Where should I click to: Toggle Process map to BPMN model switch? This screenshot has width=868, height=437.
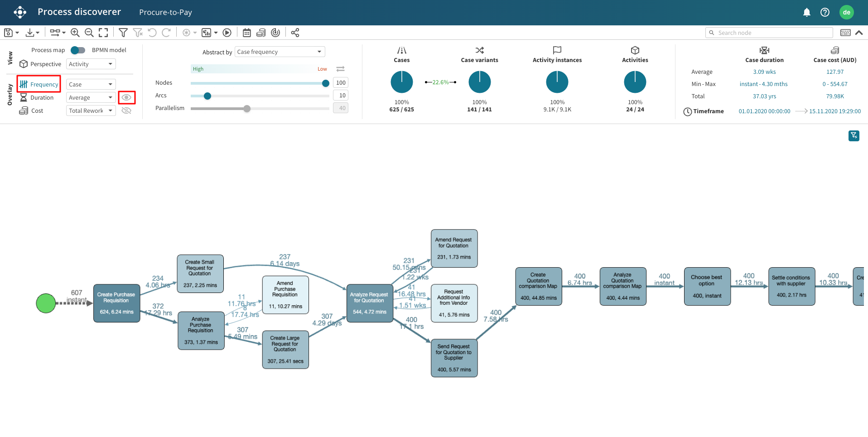point(78,50)
